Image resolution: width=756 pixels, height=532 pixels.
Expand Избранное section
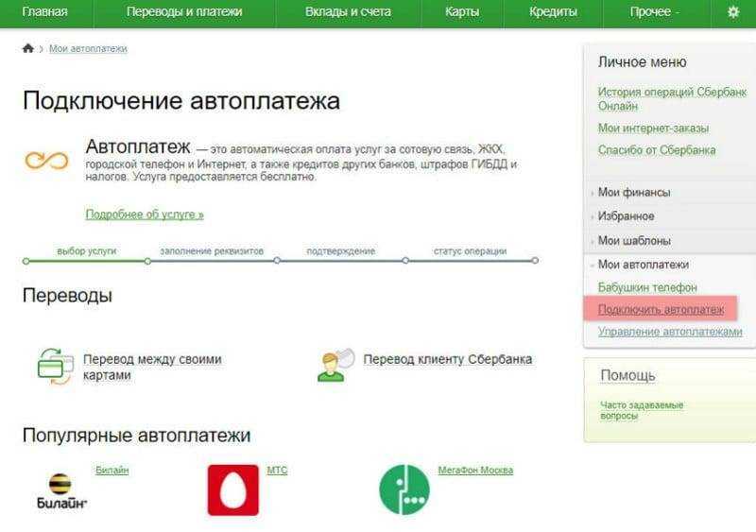click(626, 216)
